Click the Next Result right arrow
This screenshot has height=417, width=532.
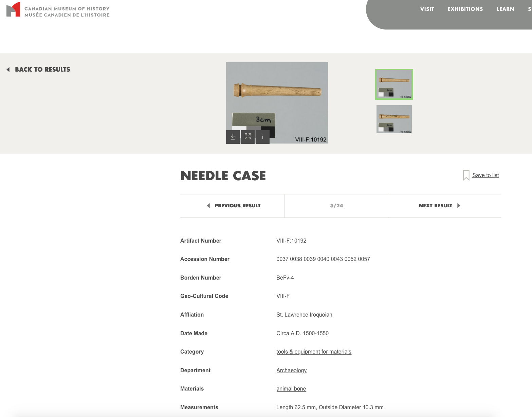point(459,206)
